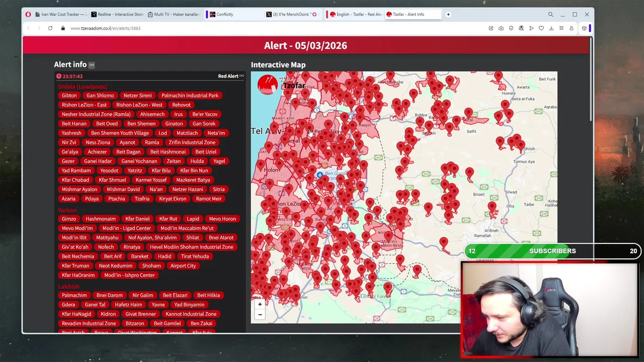Click the Ben Shemen Youth Village tag
Viewport: 644px width, 362px height.
[x=120, y=133]
